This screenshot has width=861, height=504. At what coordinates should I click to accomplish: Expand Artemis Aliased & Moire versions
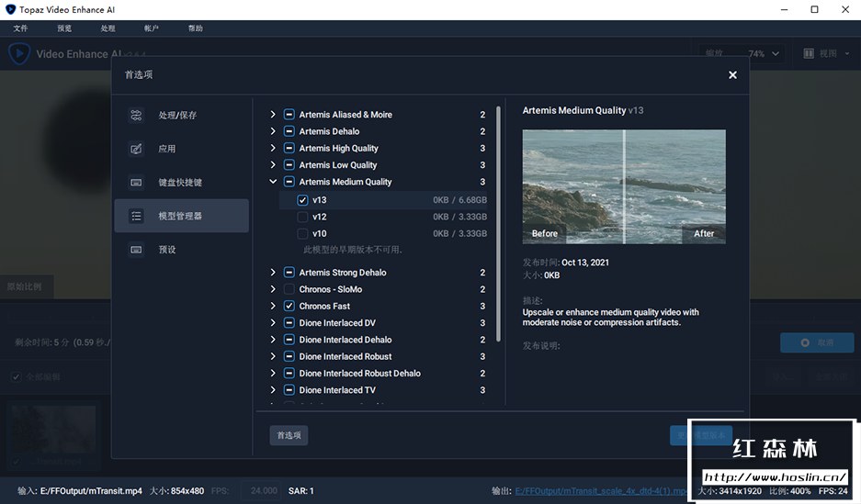point(273,114)
